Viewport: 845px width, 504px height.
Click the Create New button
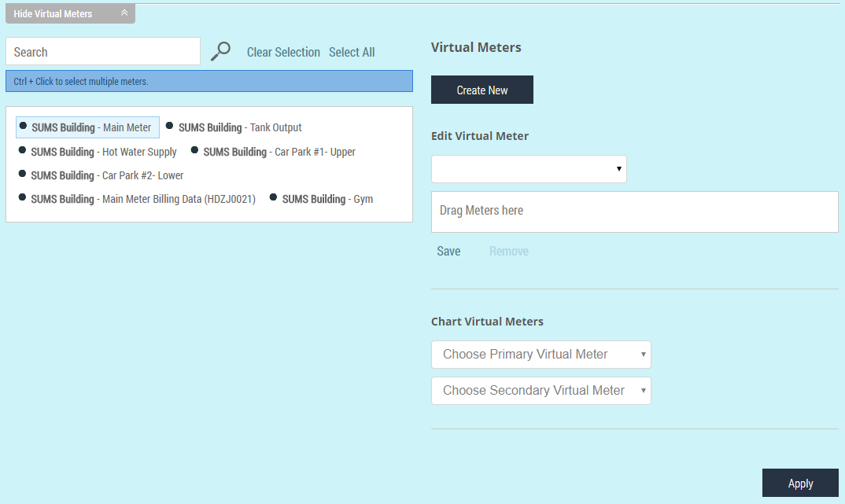click(x=482, y=89)
